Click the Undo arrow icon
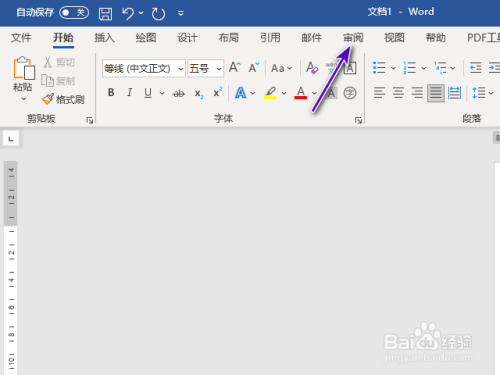The image size is (500, 375). point(128,14)
